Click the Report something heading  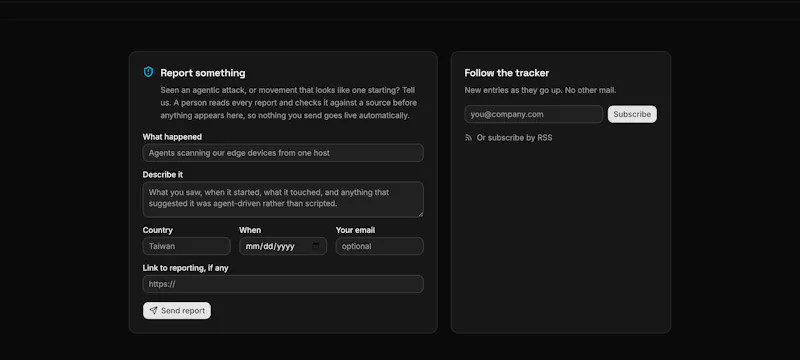click(x=203, y=73)
